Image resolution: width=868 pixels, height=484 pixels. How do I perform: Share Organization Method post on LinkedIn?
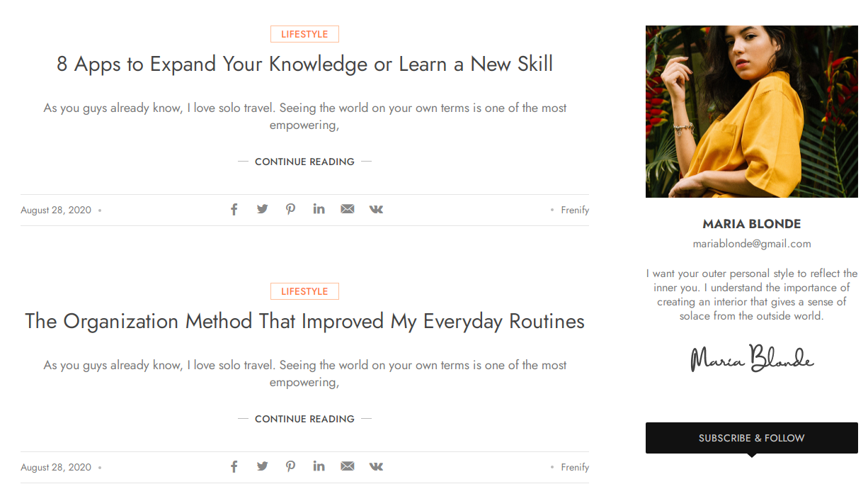(319, 466)
